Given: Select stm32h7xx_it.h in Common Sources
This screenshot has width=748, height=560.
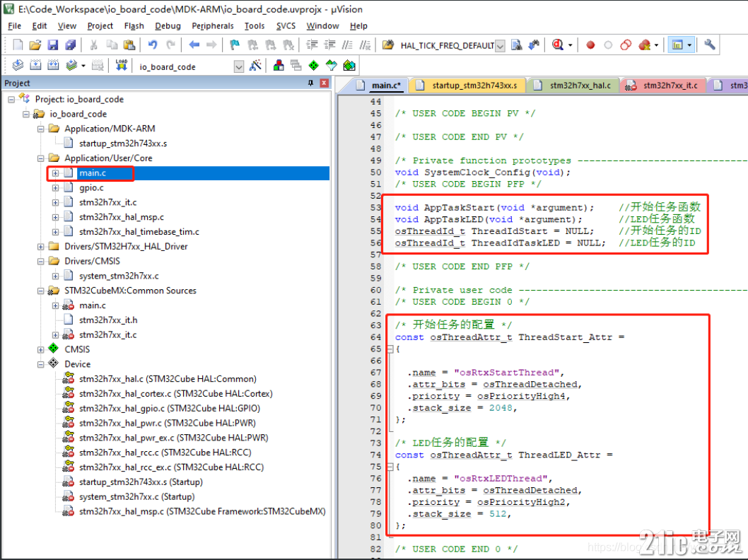Looking at the screenshot, I should 107,320.
